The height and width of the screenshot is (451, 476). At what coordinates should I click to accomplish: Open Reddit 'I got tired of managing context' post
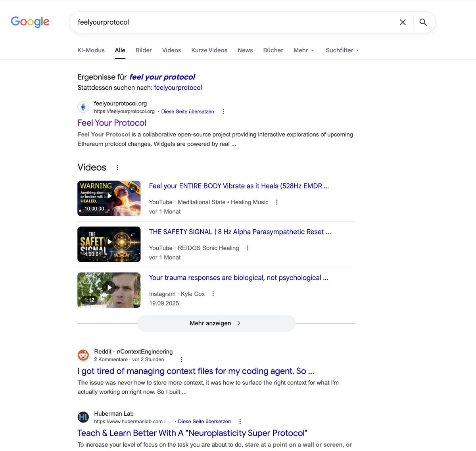(196, 371)
